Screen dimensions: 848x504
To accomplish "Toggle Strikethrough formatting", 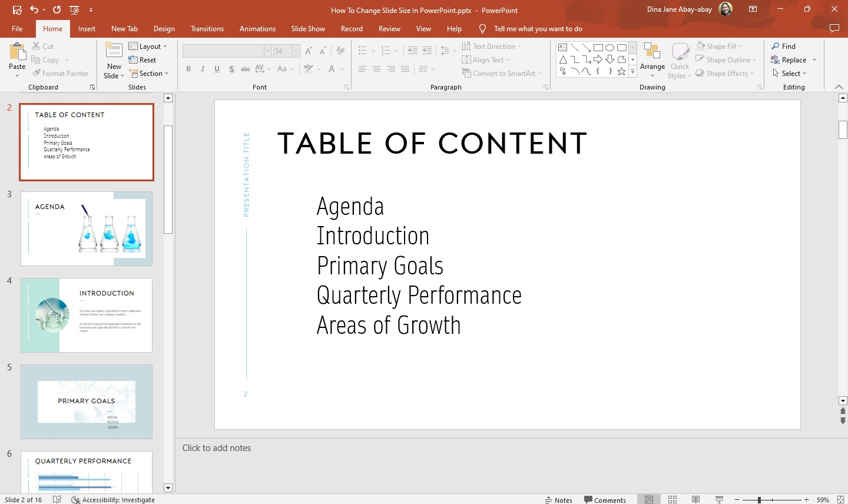I will (x=246, y=69).
